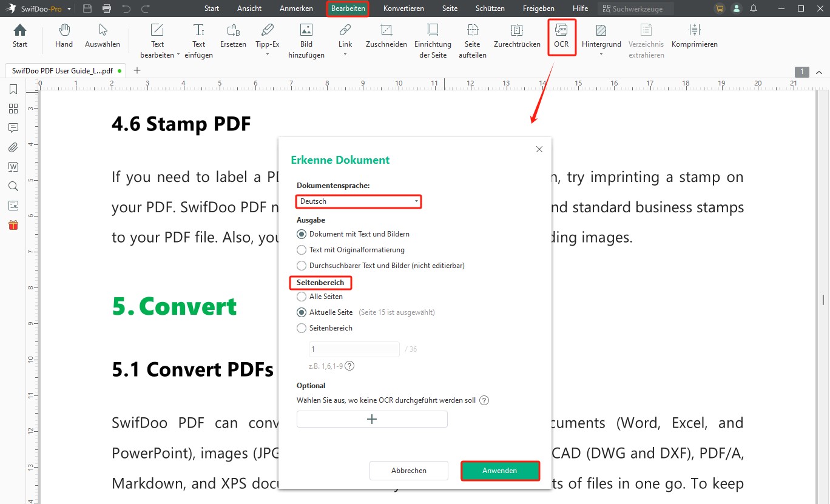Expand the Hintergrund dropdown arrow
The width and height of the screenshot is (830, 504).
601,55
